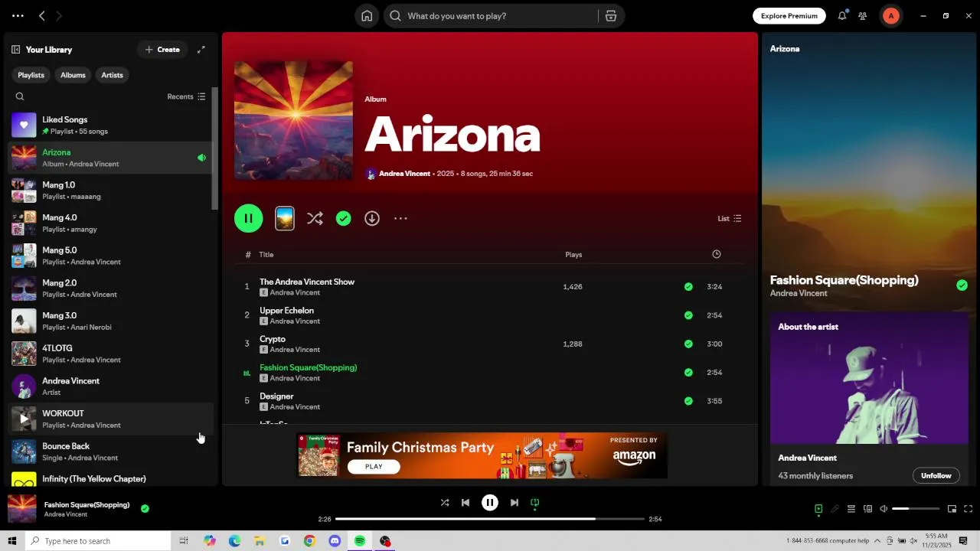The image size is (980, 551).
Task: Open Fashion Square(Shopping) title in right panel
Action: coord(844,280)
